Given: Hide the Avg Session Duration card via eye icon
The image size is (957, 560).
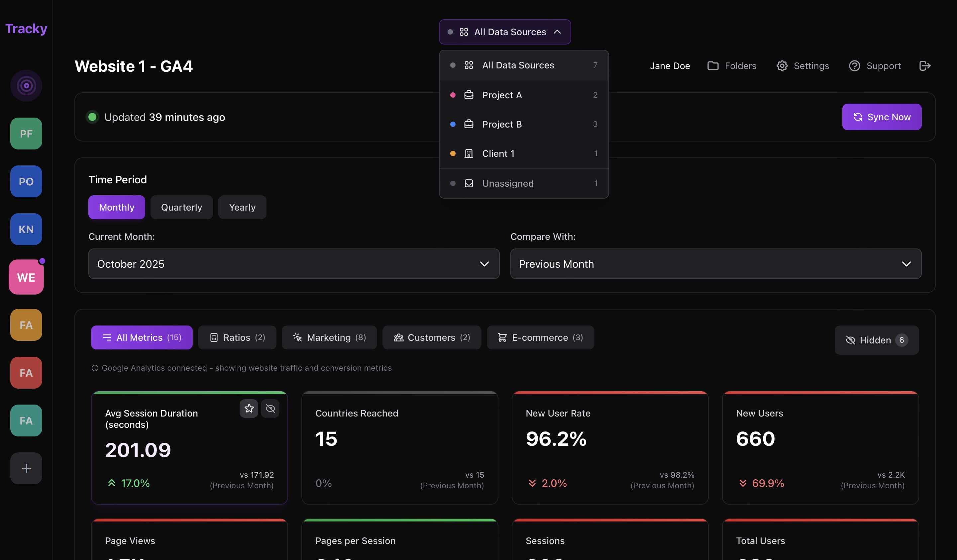Looking at the screenshot, I should (x=270, y=409).
